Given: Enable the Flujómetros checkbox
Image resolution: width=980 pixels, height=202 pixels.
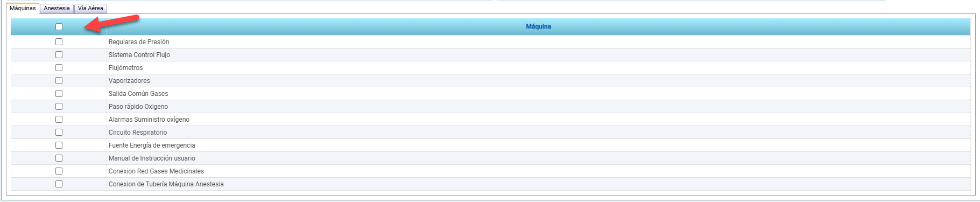Looking at the screenshot, I should point(59,67).
